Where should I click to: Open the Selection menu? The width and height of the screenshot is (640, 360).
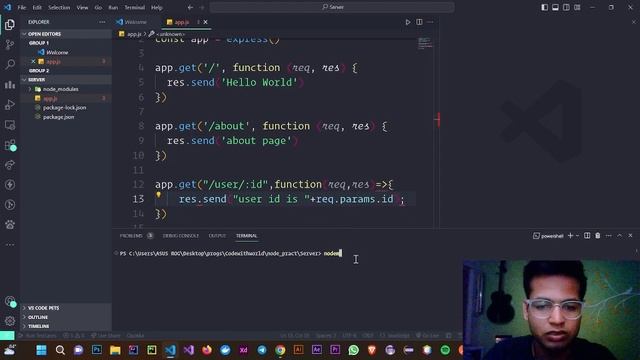[x=59, y=7]
